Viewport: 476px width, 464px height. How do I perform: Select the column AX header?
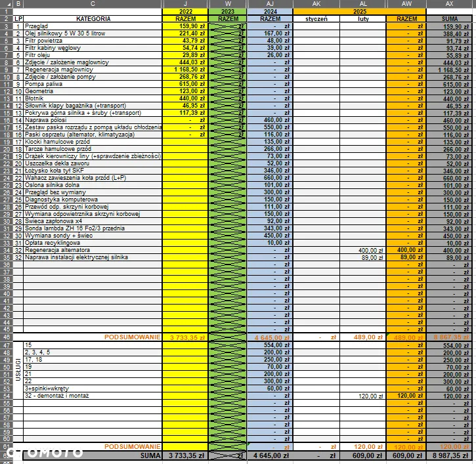tap(449, 4)
